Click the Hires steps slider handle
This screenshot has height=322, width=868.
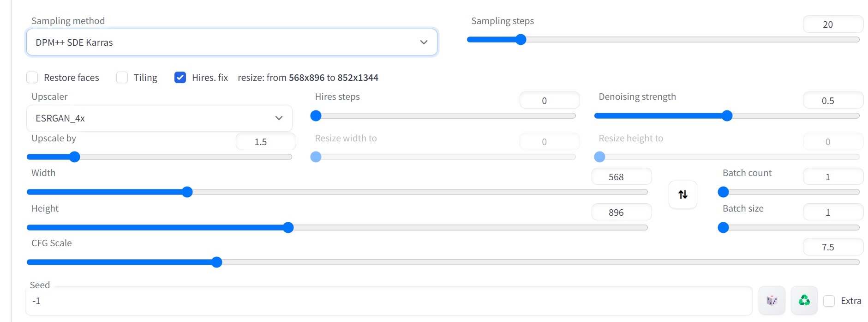coord(316,116)
